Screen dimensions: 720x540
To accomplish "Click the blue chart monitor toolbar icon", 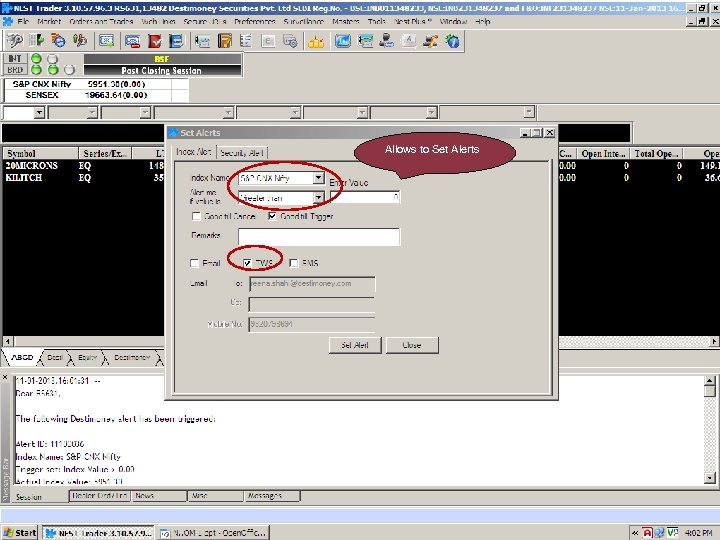I will pyautogui.click(x=343, y=41).
